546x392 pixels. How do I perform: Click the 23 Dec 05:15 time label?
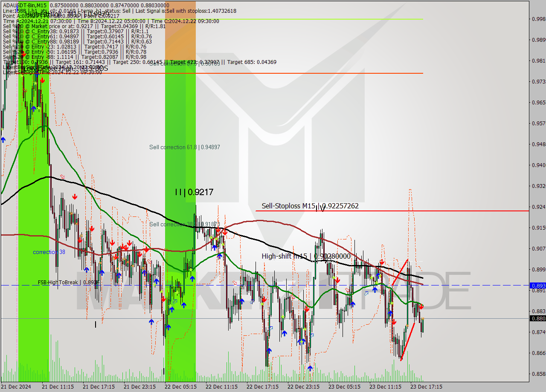pos(344,387)
